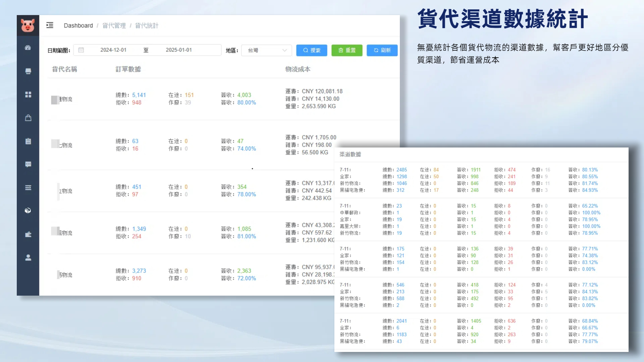Open the wallet sidebar icon

(x=28, y=234)
